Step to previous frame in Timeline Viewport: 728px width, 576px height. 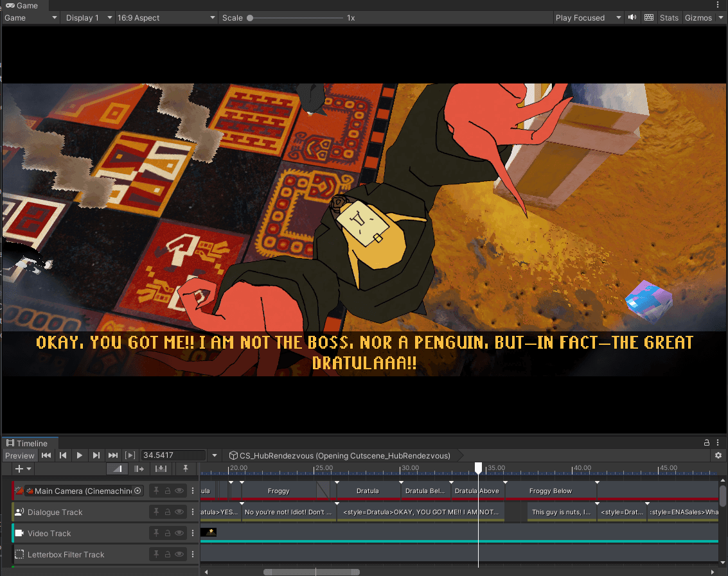point(63,455)
